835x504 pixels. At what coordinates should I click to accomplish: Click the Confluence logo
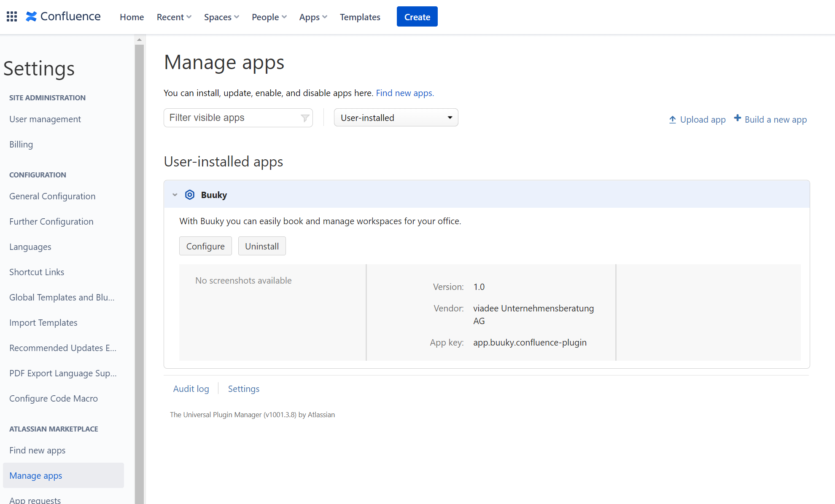pyautogui.click(x=63, y=16)
